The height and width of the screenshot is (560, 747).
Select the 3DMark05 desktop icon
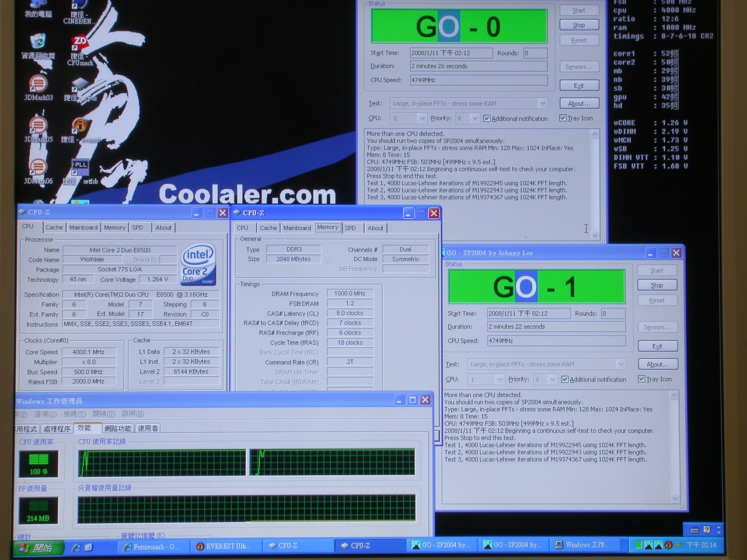point(38,129)
